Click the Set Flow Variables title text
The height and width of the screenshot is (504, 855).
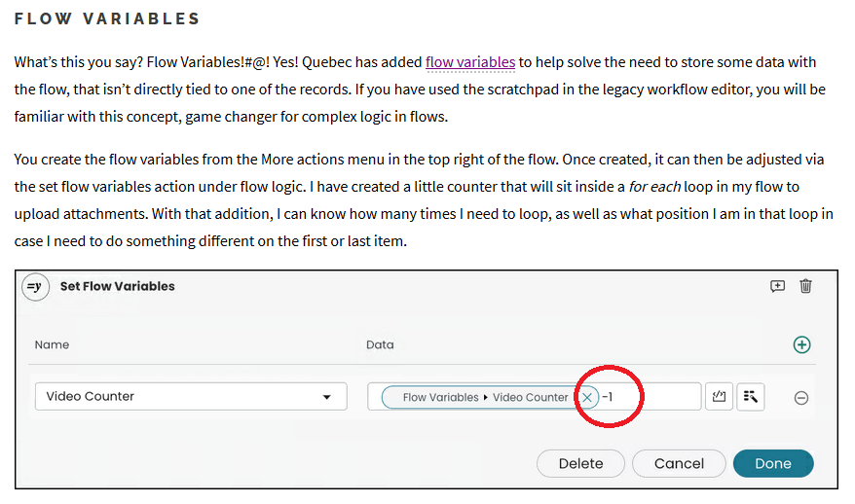(x=117, y=286)
